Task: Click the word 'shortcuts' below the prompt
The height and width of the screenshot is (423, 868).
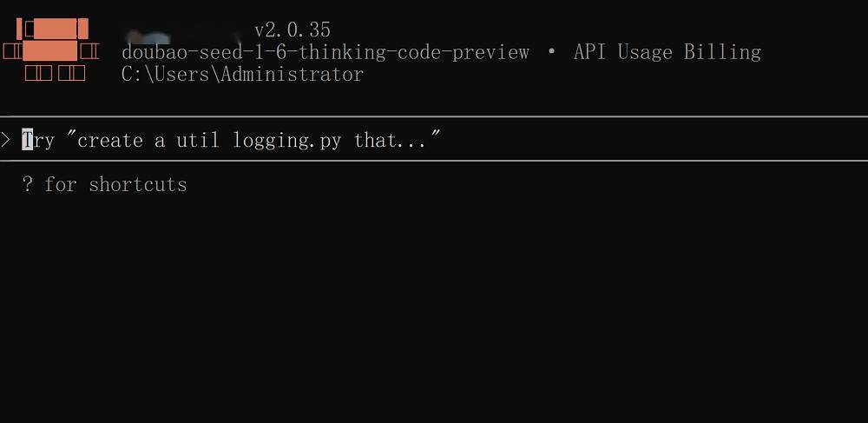Action: tap(138, 184)
